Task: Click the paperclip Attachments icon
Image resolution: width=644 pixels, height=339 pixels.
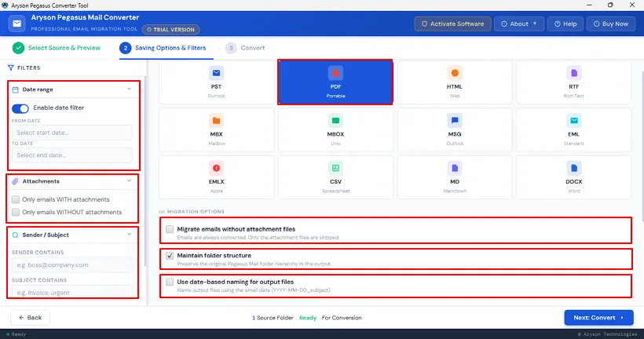Action: (x=15, y=181)
